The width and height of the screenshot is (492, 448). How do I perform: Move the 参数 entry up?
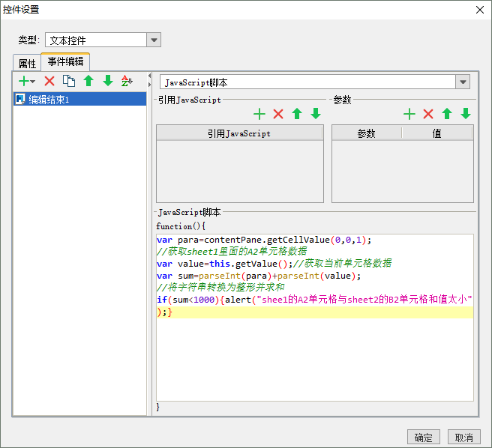coord(447,114)
